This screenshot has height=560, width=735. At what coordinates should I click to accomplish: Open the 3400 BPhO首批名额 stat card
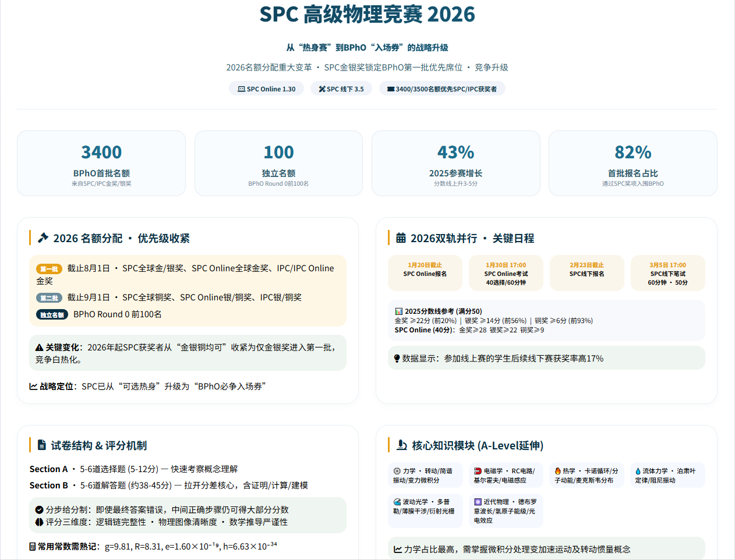click(101, 164)
